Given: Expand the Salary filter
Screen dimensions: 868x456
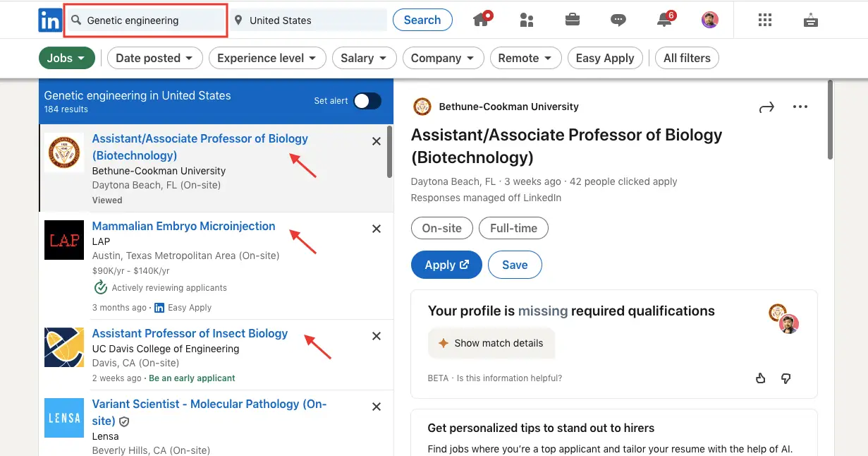Looking at the screenshot, I should [x=364, y=58].
